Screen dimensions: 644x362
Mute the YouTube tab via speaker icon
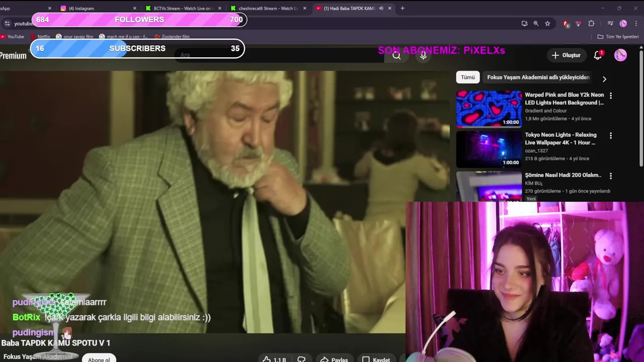(x=381, y=8)
